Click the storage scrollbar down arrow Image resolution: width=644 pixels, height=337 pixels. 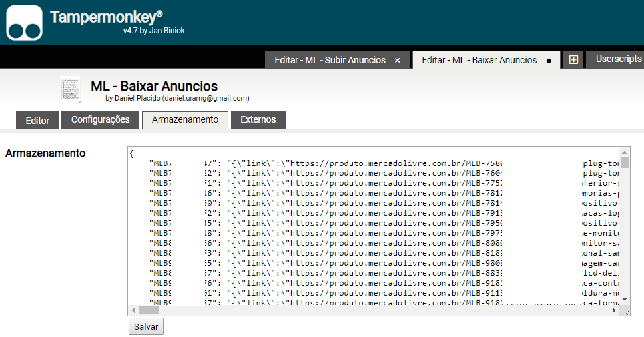click(x=624, y=299)
